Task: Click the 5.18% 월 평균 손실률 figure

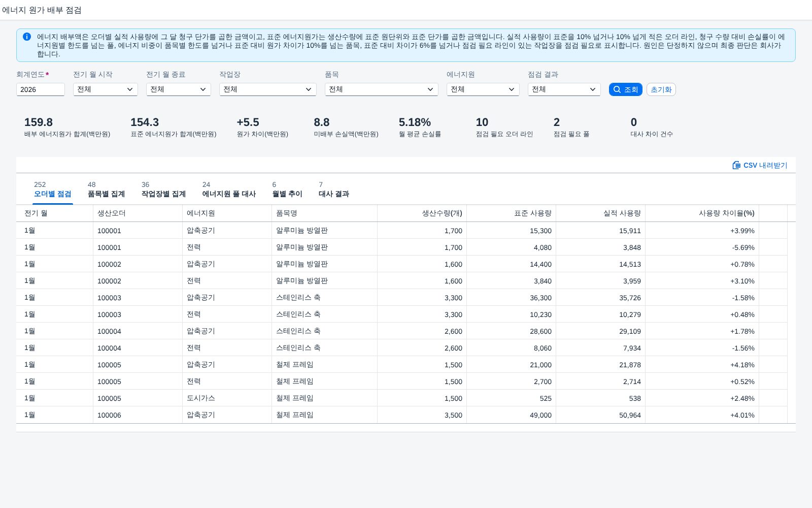Action: (415, 122)
